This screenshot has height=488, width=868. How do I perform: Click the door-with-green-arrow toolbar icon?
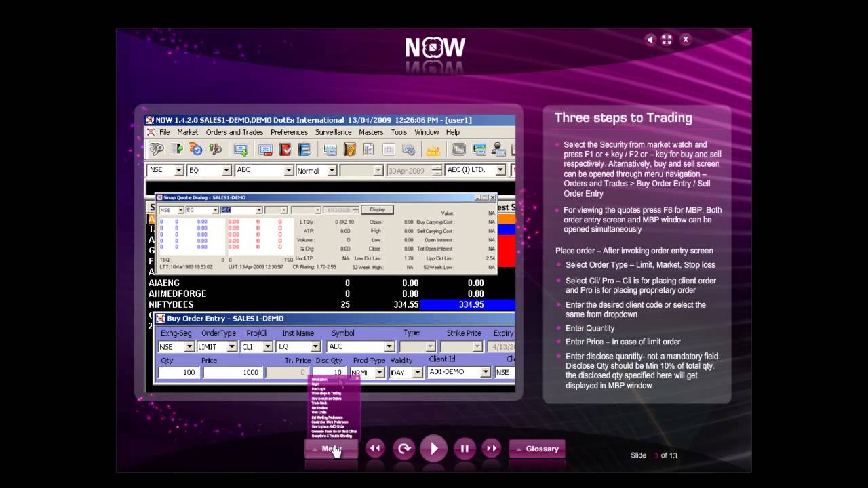point(177,150)
